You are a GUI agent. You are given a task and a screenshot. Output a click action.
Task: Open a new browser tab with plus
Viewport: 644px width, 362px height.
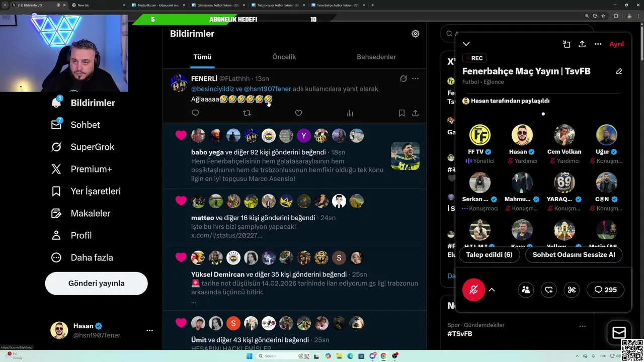(x=372, y=5)
